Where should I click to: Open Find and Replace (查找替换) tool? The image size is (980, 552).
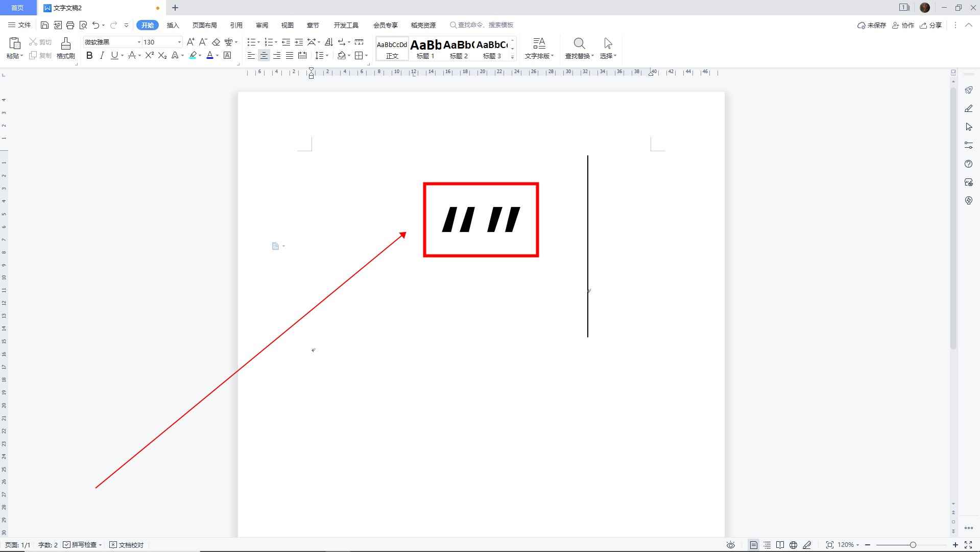click(x=579, y=49)
